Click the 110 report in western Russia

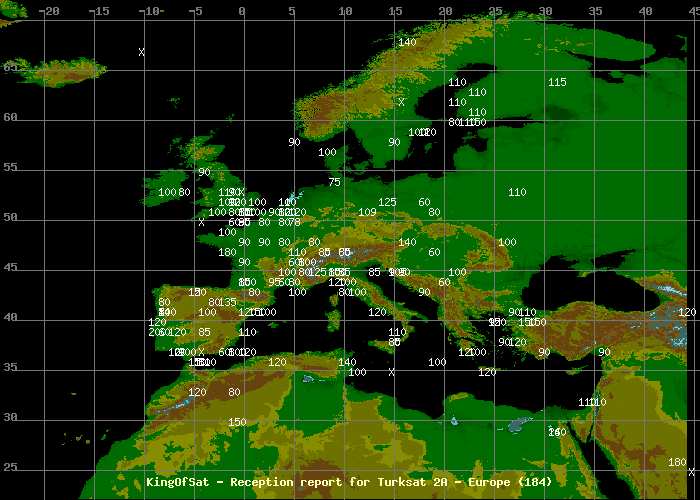pyautogui.click(x=517, y=192)
